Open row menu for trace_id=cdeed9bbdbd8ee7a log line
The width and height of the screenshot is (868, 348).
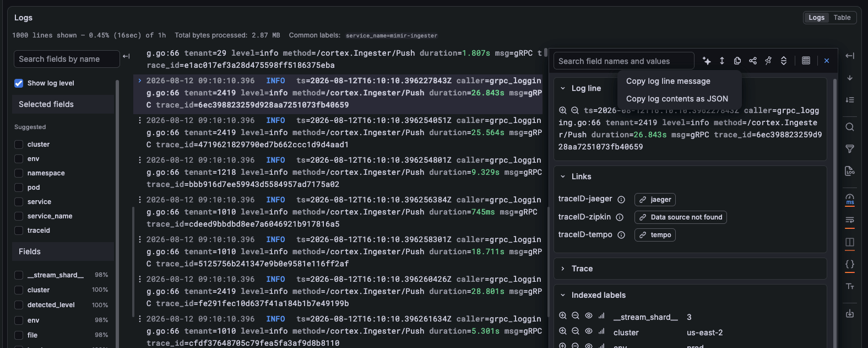click(x=140, y=200)
